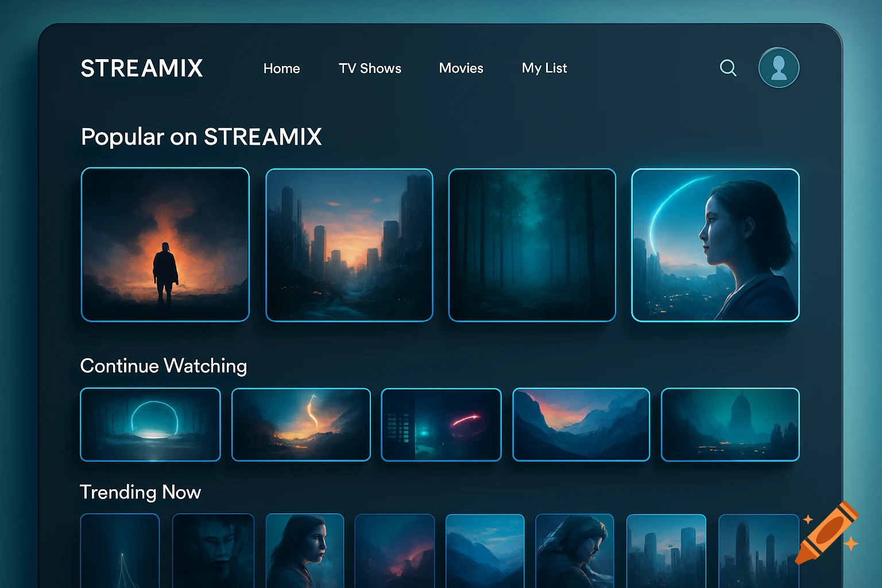This screenshot has height=588, width=882.
Task: Open the silhouette-in-fire poster under Popular
Action: point(165,245)
